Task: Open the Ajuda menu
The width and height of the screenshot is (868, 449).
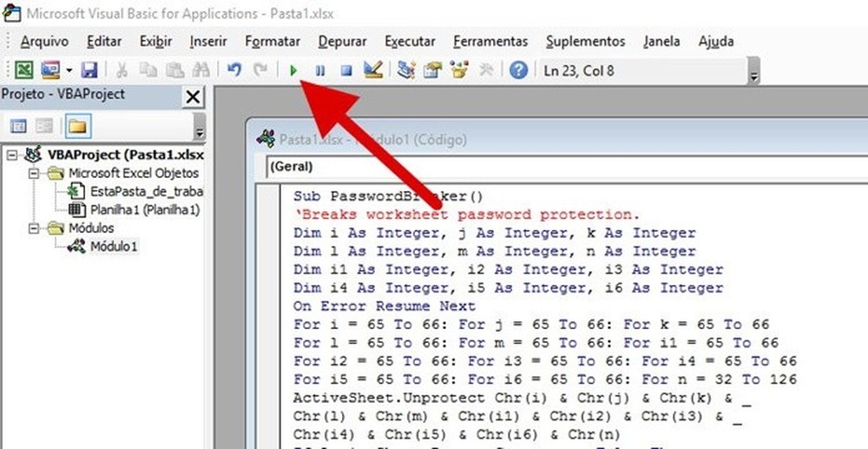Action: point(716,42)
